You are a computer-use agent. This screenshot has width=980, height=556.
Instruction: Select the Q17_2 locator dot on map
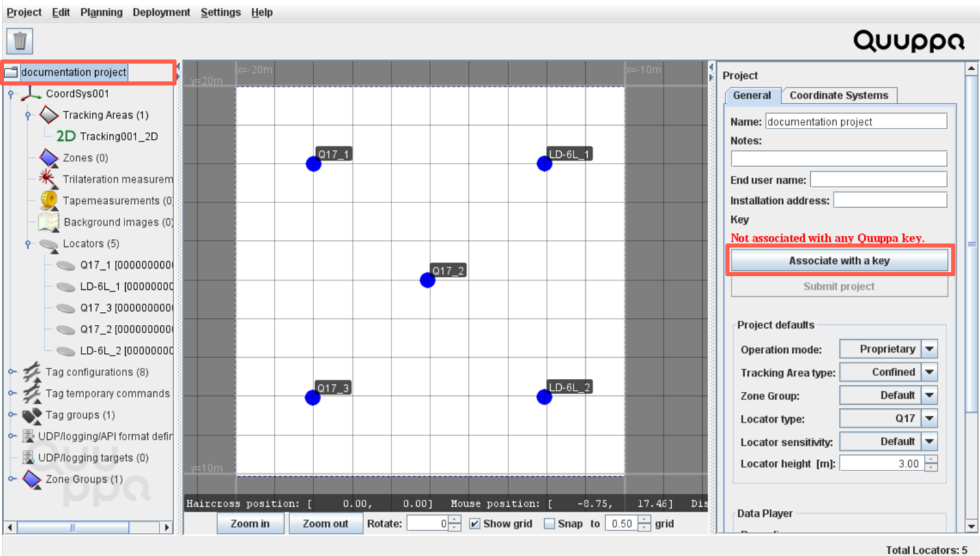coord(427,280)
